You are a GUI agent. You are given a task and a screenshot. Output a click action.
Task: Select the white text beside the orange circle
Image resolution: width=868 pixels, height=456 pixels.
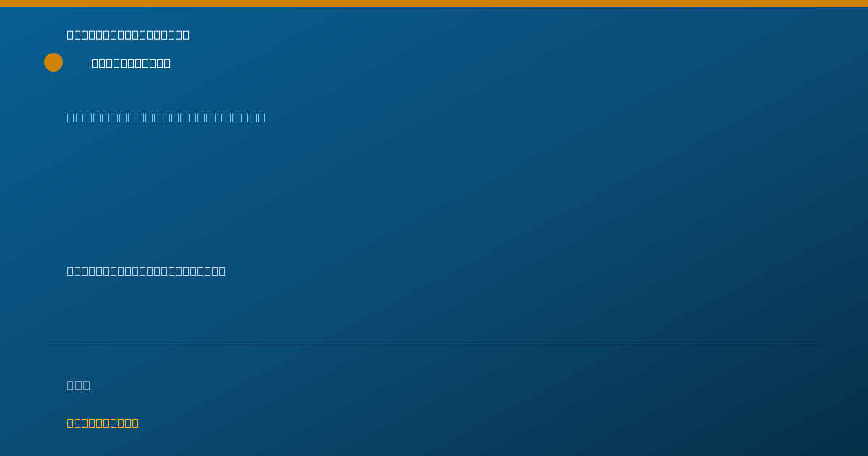131,63
